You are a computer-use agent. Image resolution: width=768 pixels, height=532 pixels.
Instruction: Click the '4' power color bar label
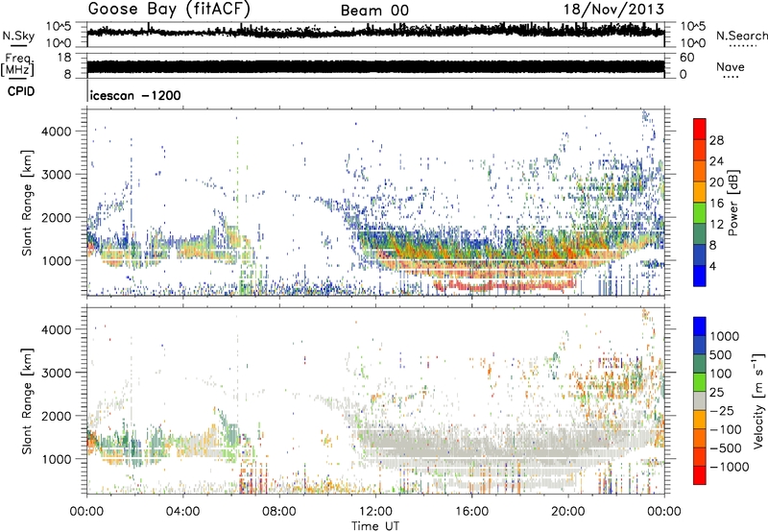pos(712,266)
